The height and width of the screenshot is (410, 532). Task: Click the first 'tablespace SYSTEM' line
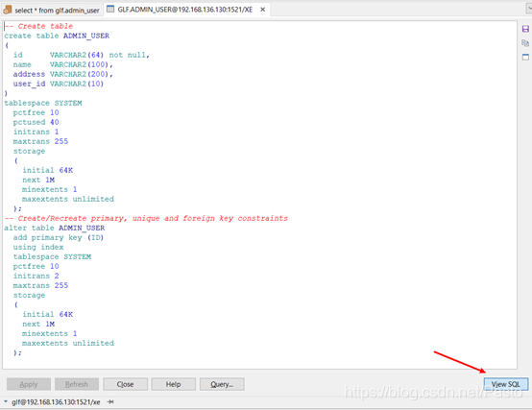click(43, 103)
